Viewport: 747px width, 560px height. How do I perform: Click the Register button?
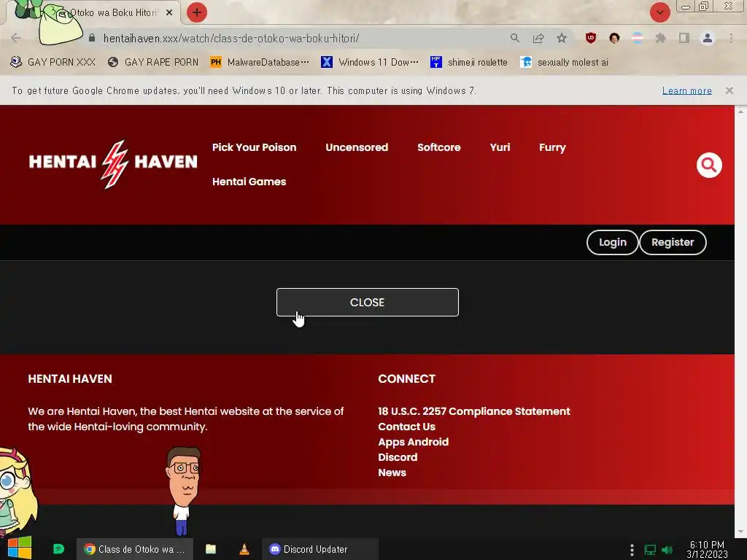(672, 242)
